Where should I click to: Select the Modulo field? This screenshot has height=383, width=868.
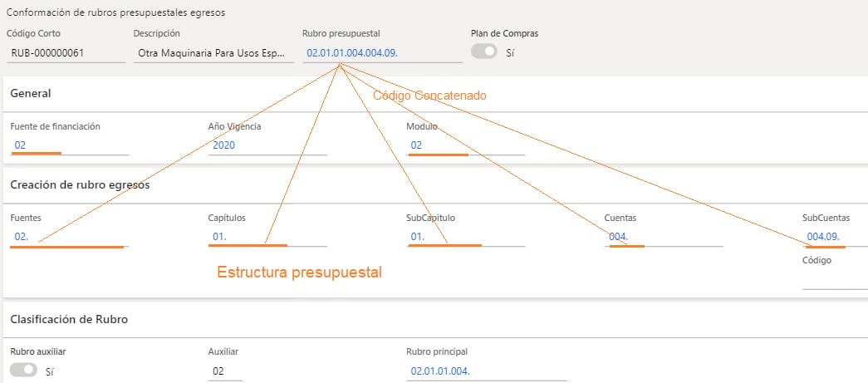coord(465,145)
